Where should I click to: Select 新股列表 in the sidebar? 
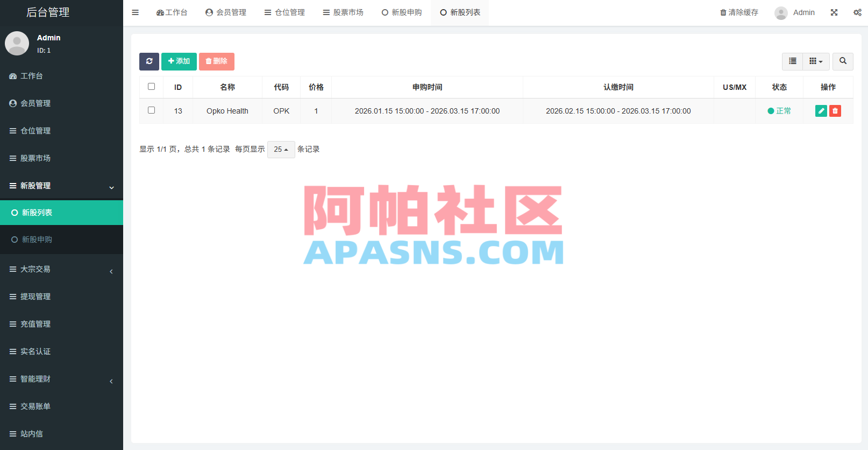tap(61, 213)
